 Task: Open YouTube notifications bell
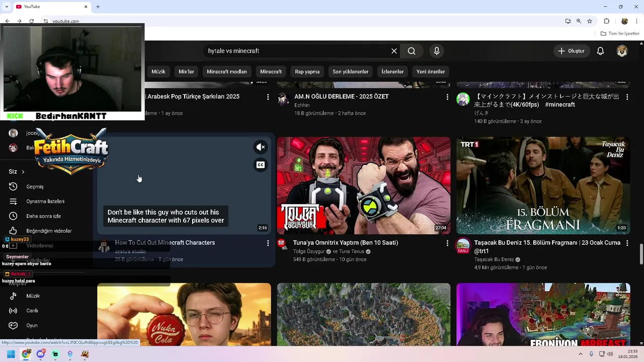pyautogui.click(x=600, y=51)
